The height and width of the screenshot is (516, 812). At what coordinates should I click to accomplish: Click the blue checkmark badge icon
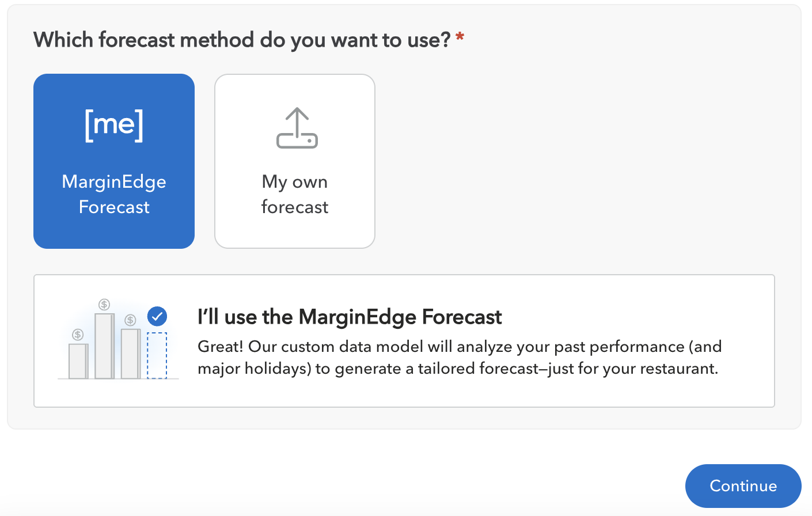157,316
